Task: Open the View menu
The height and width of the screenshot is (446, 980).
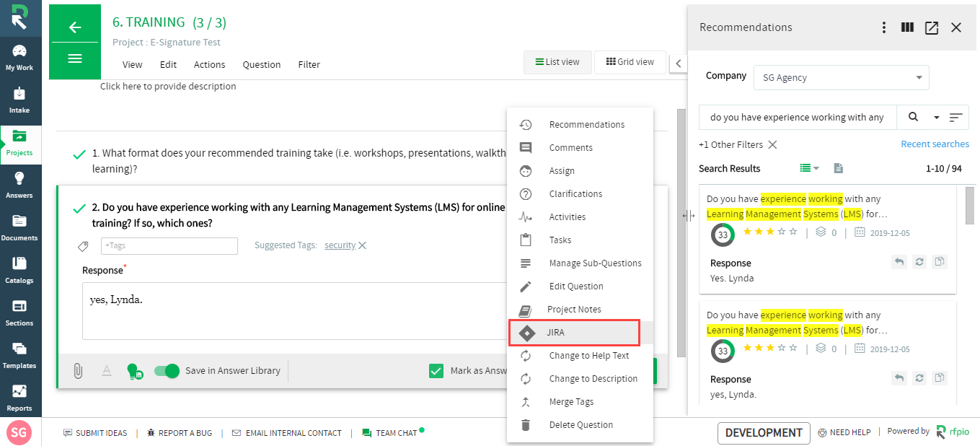Action: point(133,64)
